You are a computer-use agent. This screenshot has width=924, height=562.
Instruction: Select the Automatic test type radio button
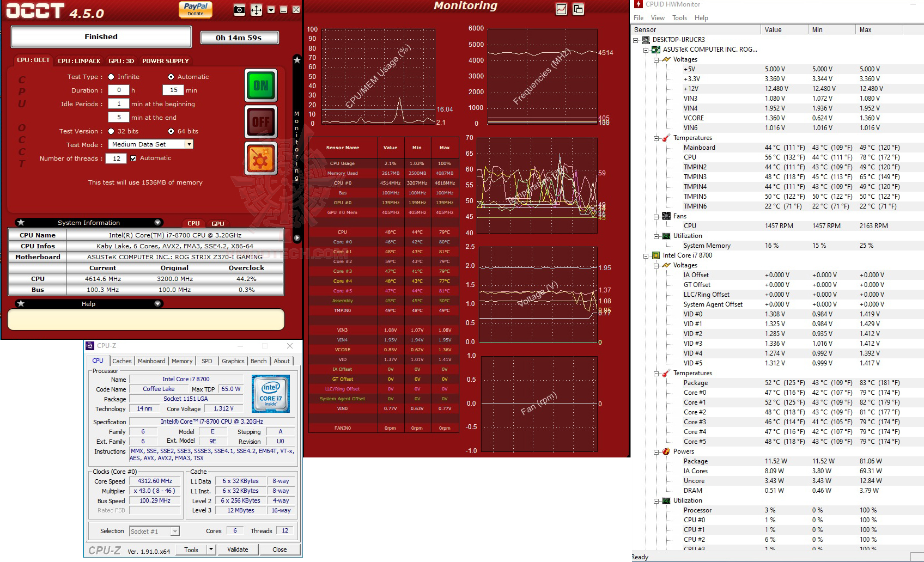171,77
